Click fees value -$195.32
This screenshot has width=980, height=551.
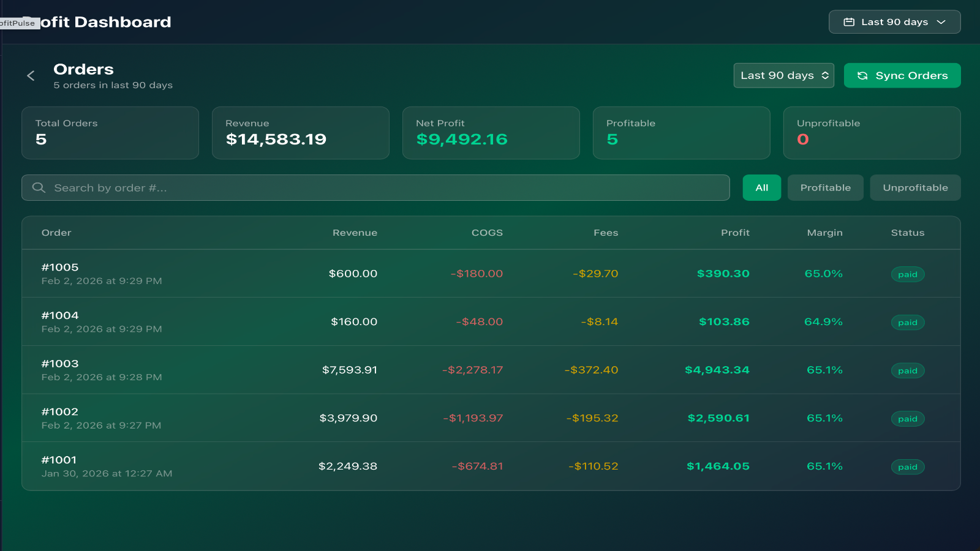(x=592, y=418)
